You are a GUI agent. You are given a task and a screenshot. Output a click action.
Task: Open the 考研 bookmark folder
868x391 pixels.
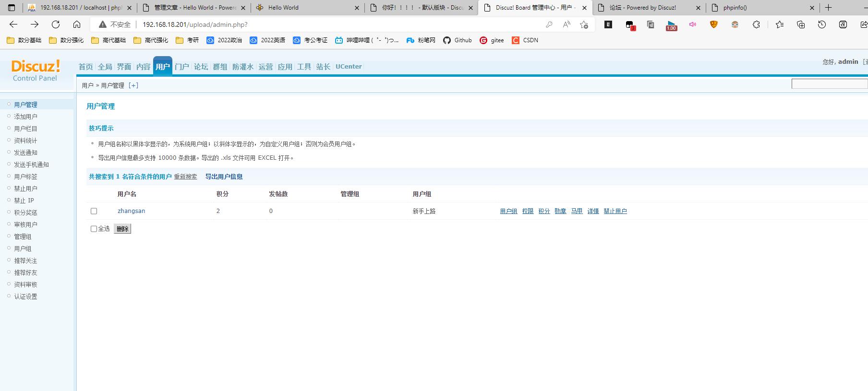click(187, 40)
